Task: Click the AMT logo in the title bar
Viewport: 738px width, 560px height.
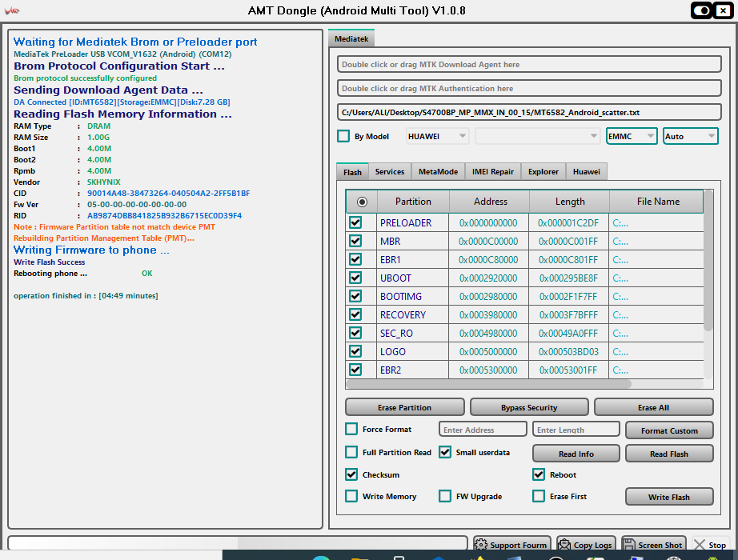Action: coord(14,10)
